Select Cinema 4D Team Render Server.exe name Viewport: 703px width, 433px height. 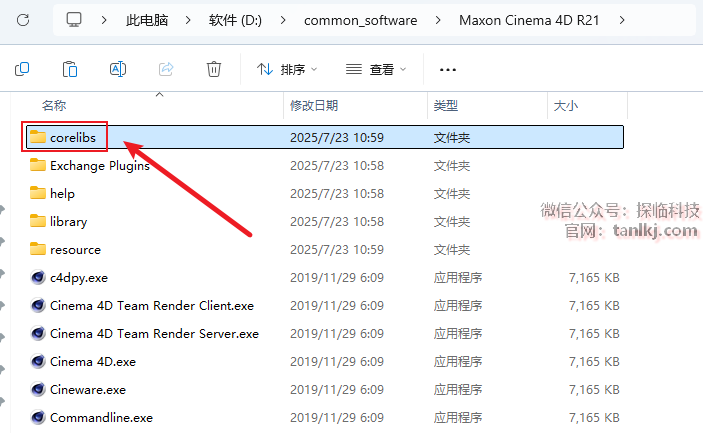pyautogui.click(x=154, y=333)
